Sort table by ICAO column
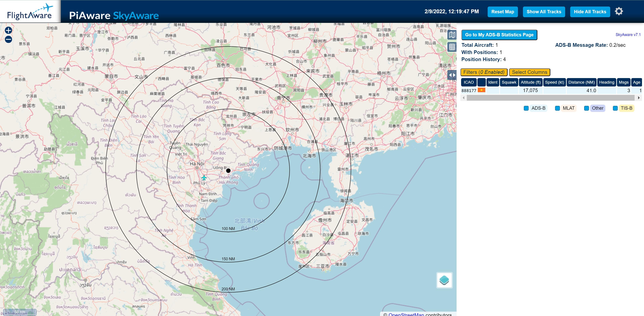644x316 pixels. 469,82
